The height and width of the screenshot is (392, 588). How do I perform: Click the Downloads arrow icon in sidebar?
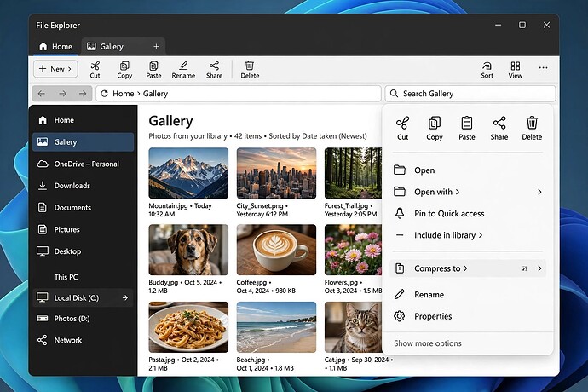click(43, 186)
